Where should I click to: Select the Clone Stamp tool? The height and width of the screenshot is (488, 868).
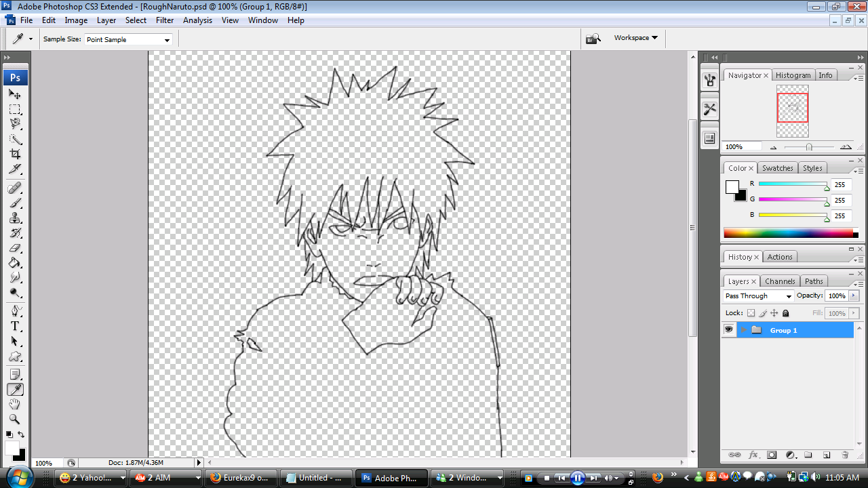tap(15, 218)
